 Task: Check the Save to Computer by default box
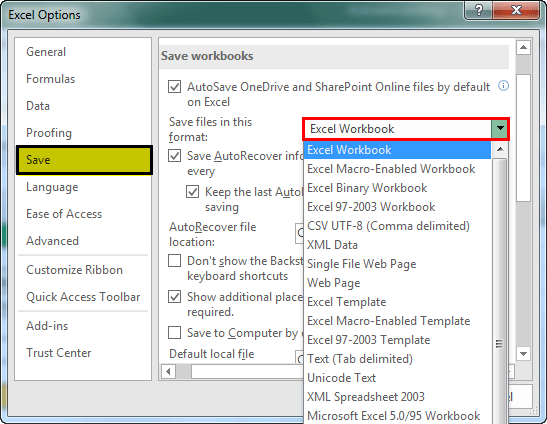point(174,333)
